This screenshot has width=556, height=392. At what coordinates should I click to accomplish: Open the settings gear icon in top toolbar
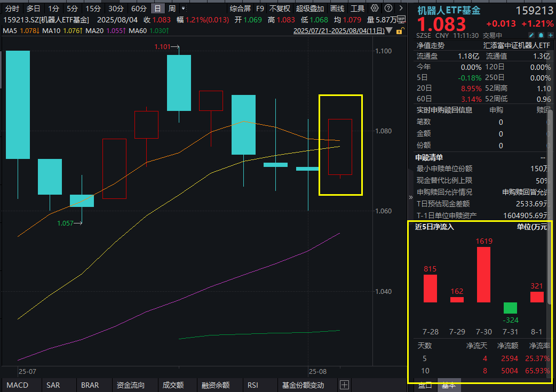375,8
